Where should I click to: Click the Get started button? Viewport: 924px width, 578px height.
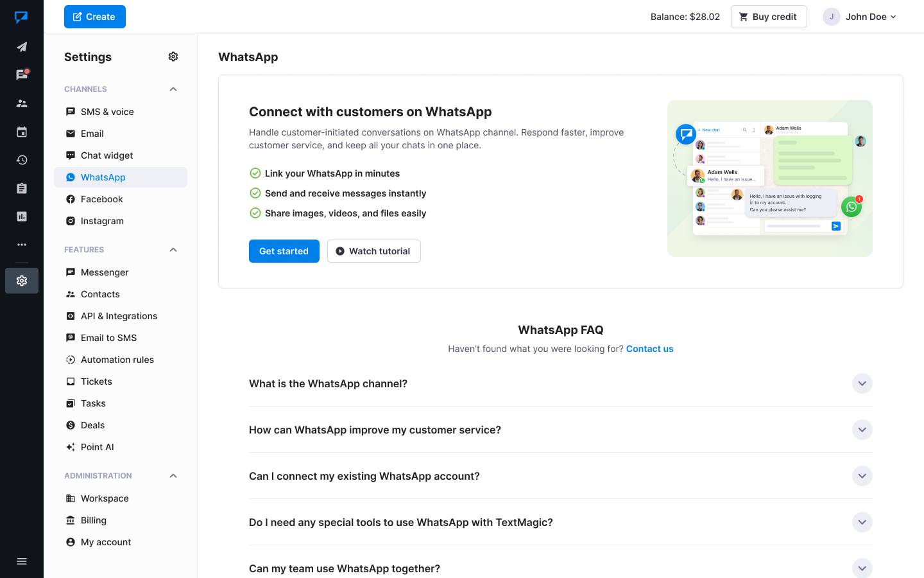point(284,251)
